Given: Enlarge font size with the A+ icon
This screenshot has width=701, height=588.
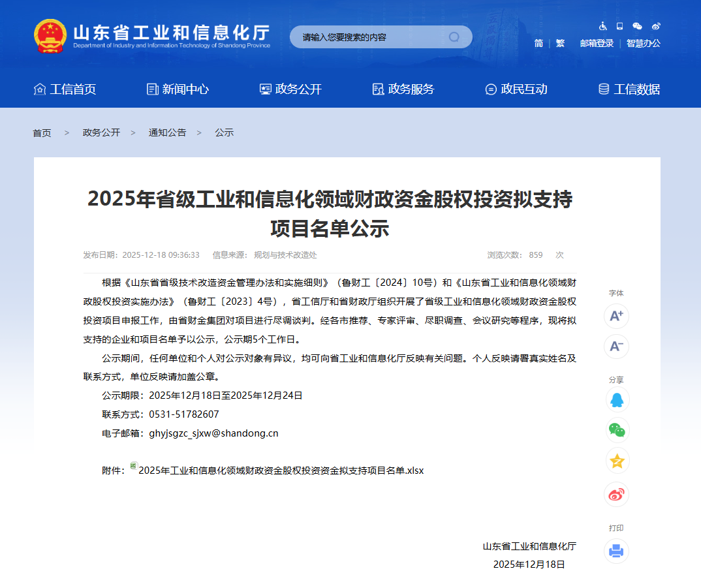Looking at the screenshot, I should (x=615, y=316).
